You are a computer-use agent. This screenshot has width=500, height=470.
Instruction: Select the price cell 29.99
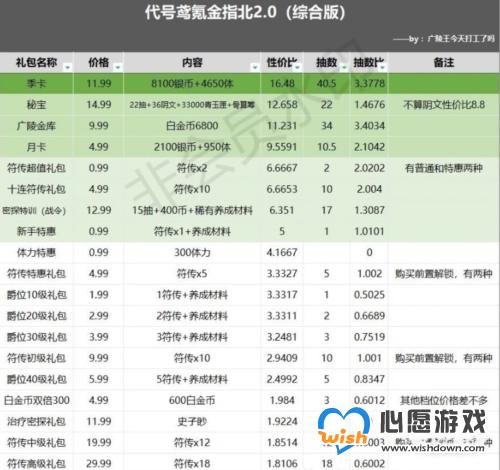coord(98,463)
